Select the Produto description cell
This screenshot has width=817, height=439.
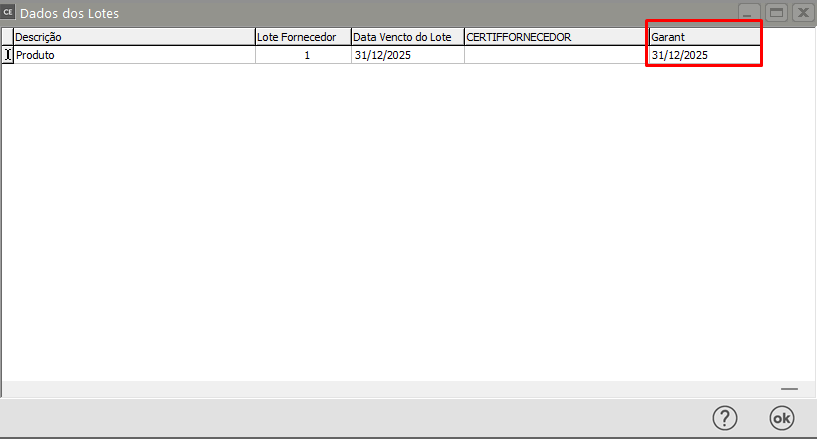134,56
